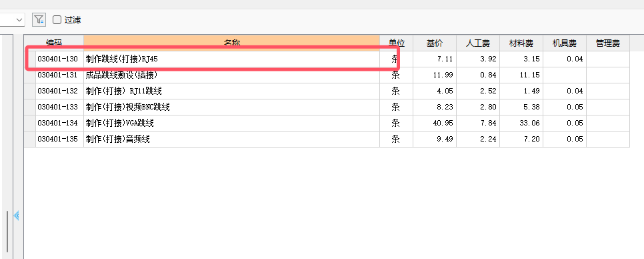This screenshot has height=259, width=644.
Task: Collapse the left panel with double-arrow icon
Action: (17, 216)
